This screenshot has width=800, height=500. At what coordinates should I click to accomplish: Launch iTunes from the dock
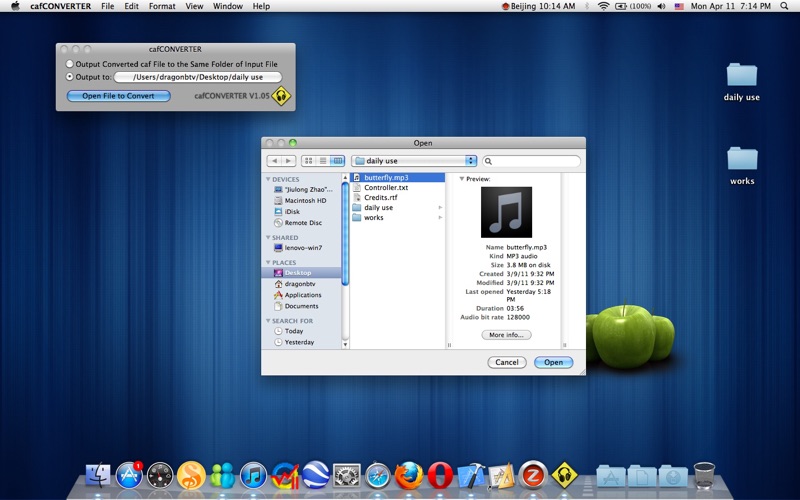pyautogui.click(x=254, y=476)
